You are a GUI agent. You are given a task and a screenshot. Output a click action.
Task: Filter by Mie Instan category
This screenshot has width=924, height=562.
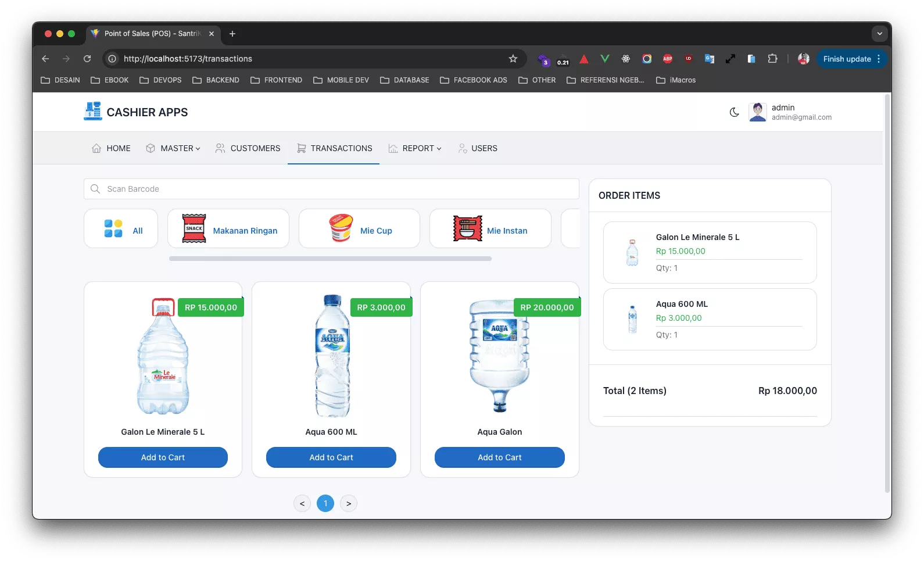coord(490,228)
